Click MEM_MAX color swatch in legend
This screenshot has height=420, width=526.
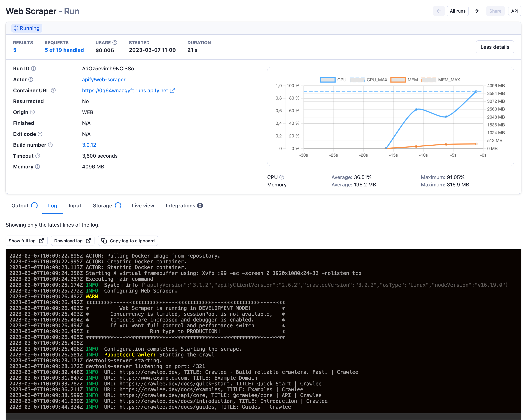(429, 80)
